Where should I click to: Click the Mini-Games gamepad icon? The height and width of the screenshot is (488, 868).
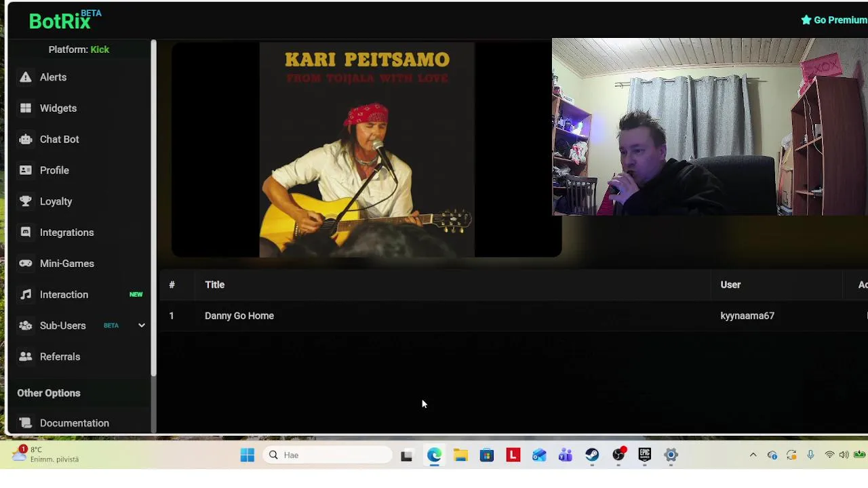pyautogui.click(x=26, y=264)
